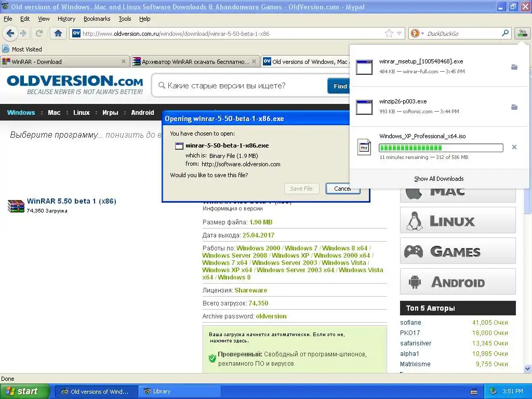
Task: Click the keyboard tray icon in taskbar
Action: pos(474,392)
